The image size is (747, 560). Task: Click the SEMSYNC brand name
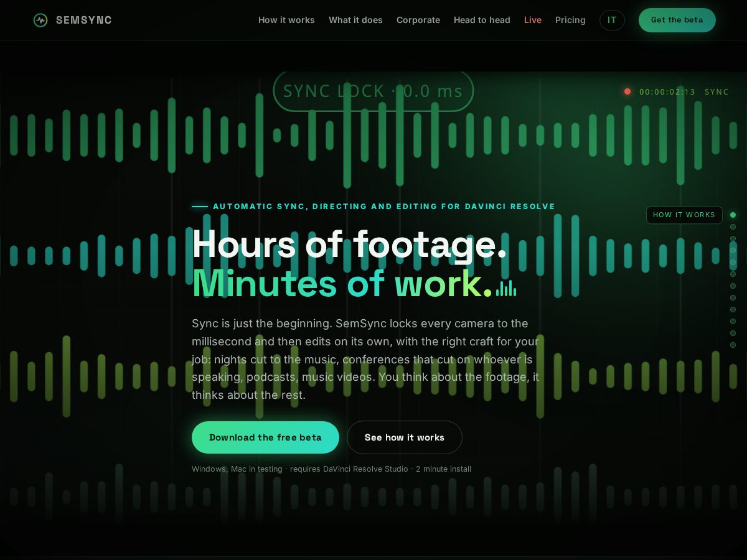(84, 20)
